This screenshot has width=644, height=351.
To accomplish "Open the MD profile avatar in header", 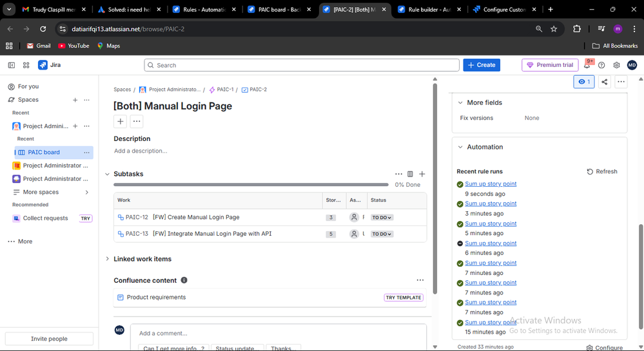I will 632,65.
